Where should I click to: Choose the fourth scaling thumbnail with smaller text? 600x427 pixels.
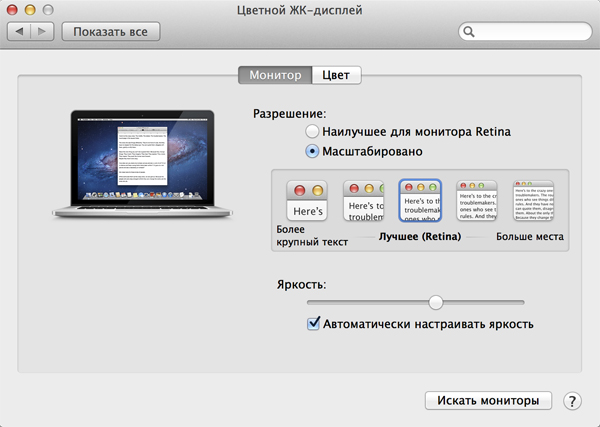(x=477, y=200)
